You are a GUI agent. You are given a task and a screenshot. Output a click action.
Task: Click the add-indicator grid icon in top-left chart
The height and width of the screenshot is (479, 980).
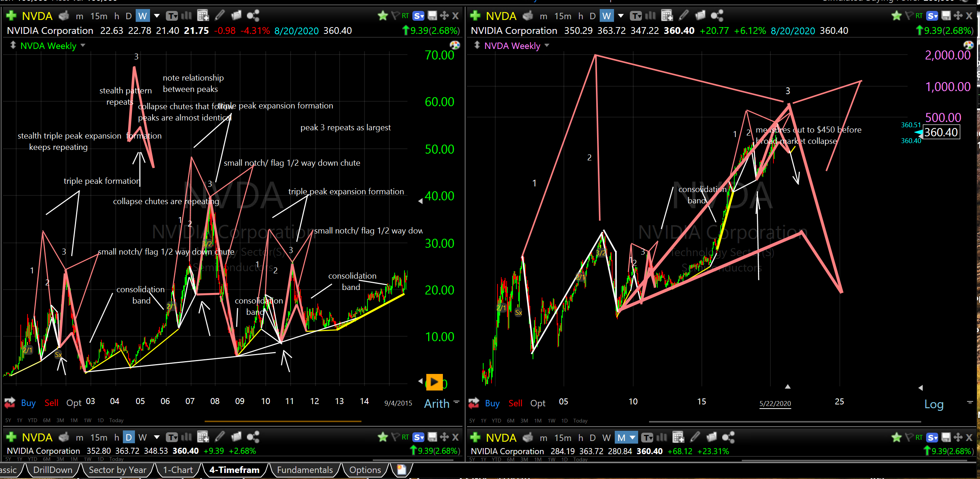pyautogui.click(x=203, y=15)
